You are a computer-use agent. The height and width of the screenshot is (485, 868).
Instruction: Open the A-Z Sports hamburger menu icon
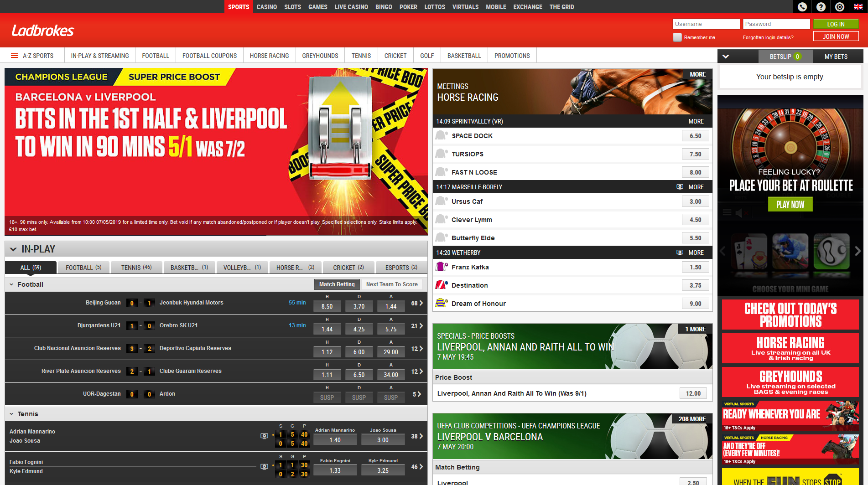(x=15, y=56)
